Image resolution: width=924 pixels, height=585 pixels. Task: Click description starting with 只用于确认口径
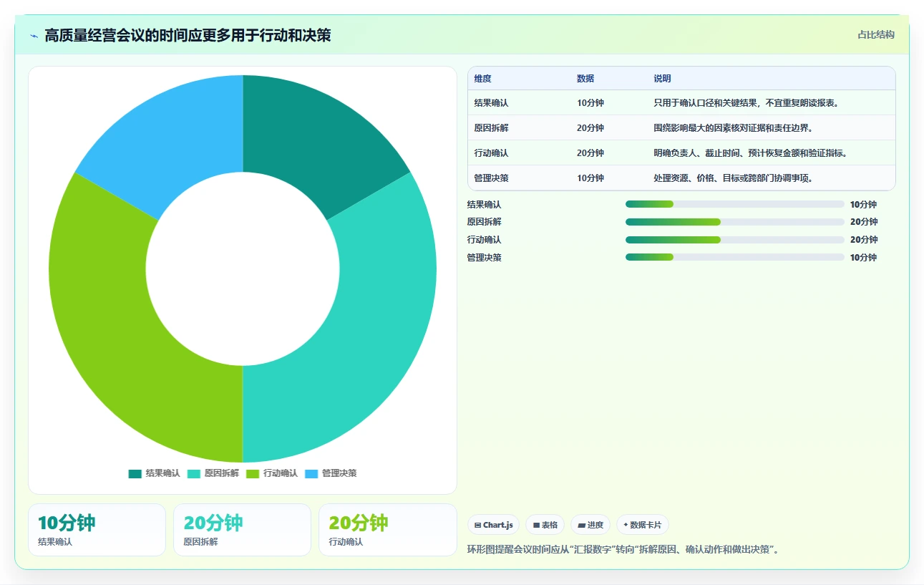click(746, 103)
